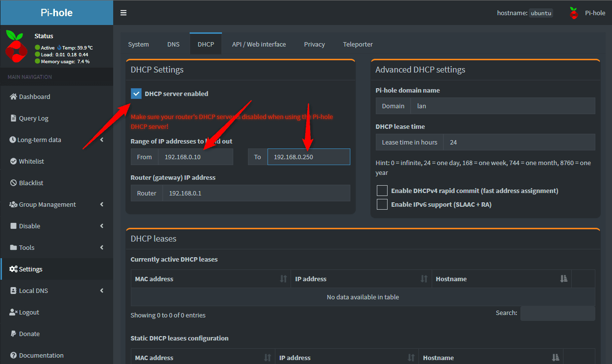This screenshot has height=364, width=612.
Task: Expand the Disable submenu chevron
Action: click(x=102, y=226)
